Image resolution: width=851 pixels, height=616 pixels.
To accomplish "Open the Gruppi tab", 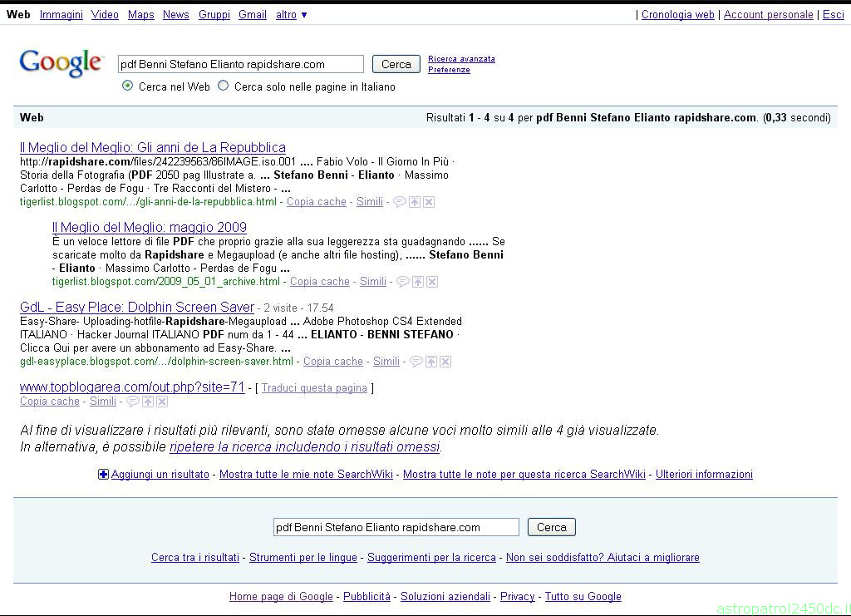I will pyautogui.click(x=214, y=15).
